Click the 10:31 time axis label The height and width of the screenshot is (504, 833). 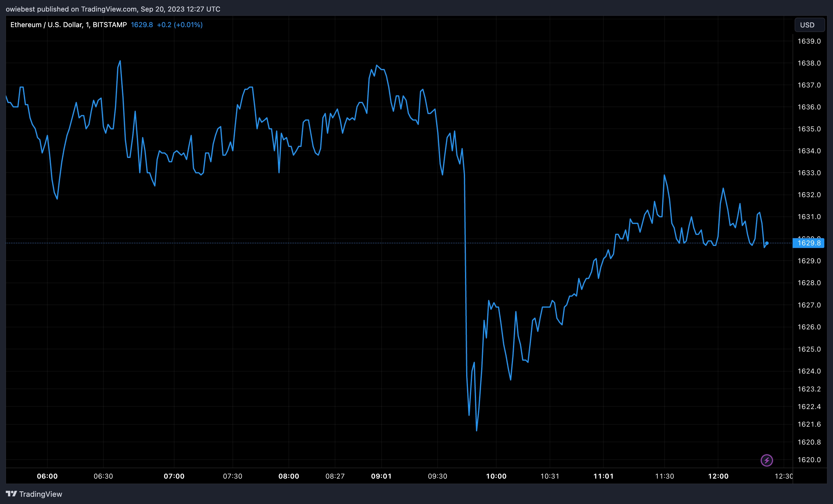(x=550, y=476)
